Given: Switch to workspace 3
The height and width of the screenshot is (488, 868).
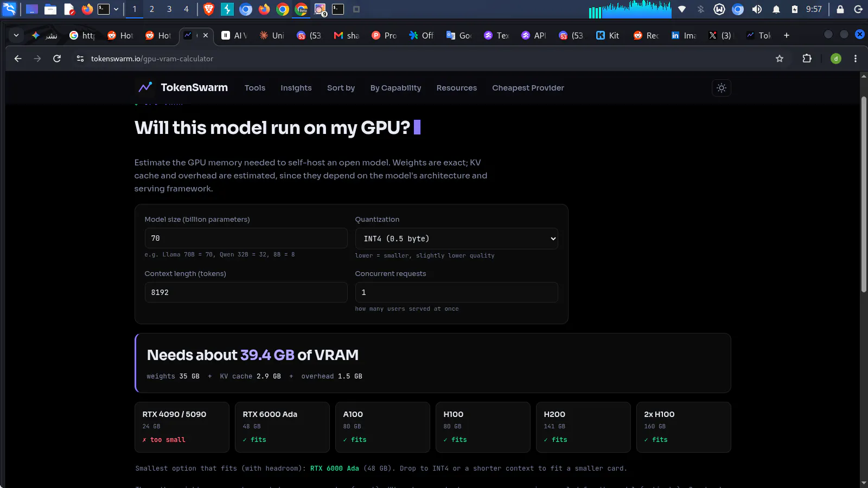Looking at the screenshot, I should pos(169,9).
